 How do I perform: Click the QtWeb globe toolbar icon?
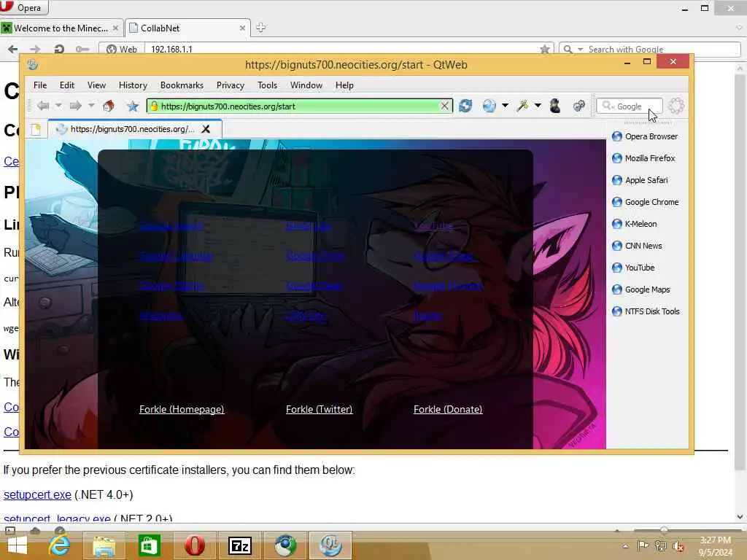489,106
